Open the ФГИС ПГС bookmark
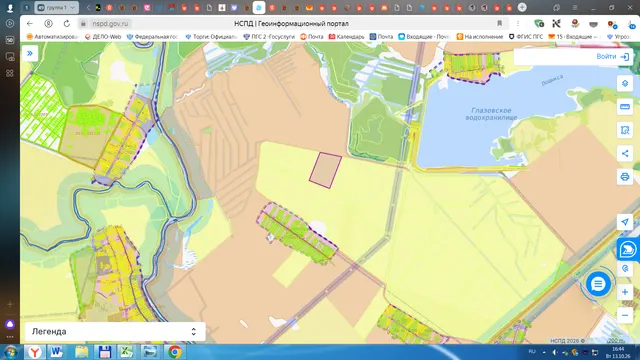The width and height of the screenshot is (640, 360). (526, 36)
